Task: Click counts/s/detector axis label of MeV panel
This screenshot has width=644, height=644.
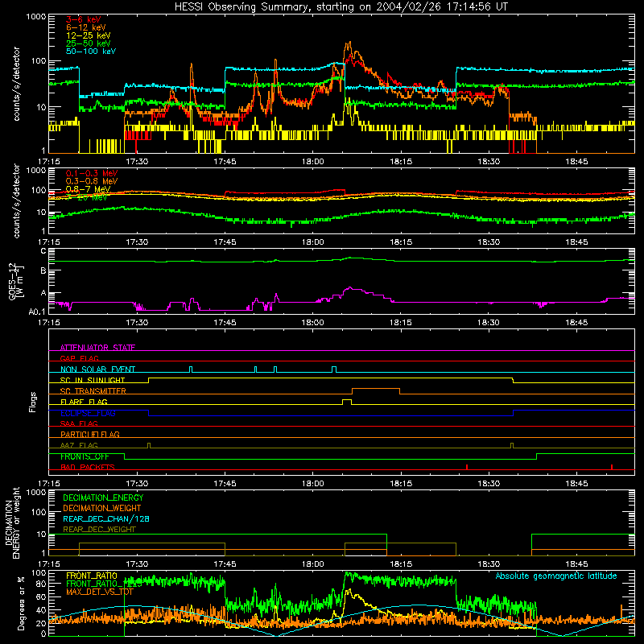Action: 16,200
